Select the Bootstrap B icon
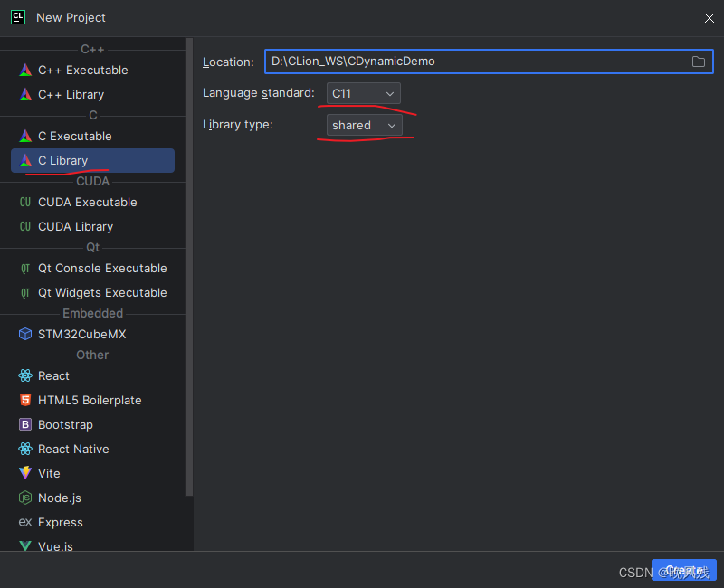The height and width of the screenshot is (588, 724). click(25, 424)
